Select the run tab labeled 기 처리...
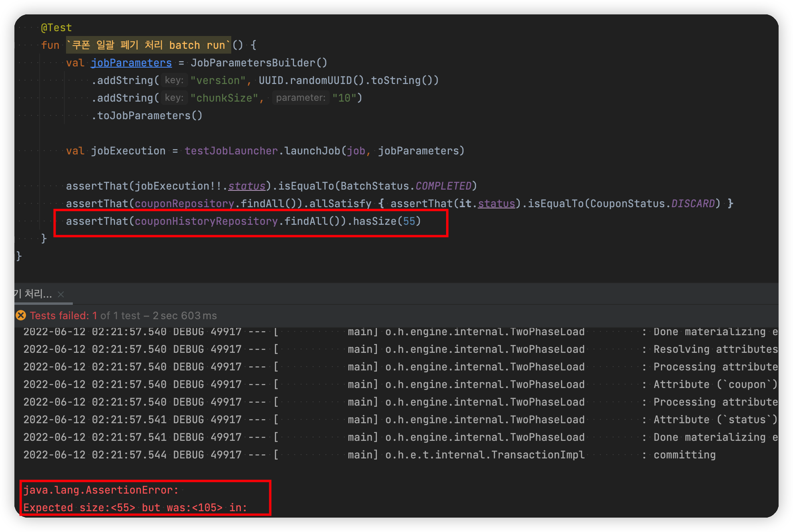 pyautogui.click(x=33, y=294)
